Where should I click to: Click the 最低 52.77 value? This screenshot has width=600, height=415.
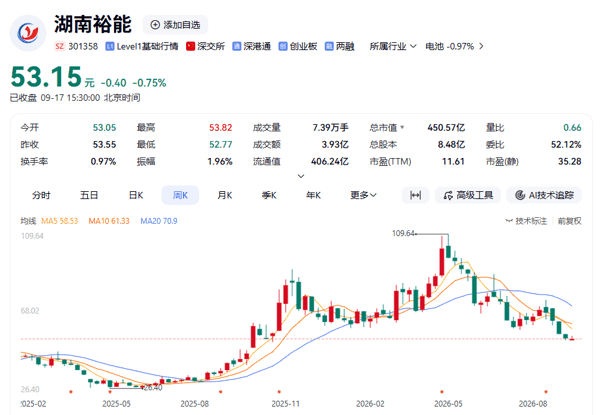coord(221,144)
